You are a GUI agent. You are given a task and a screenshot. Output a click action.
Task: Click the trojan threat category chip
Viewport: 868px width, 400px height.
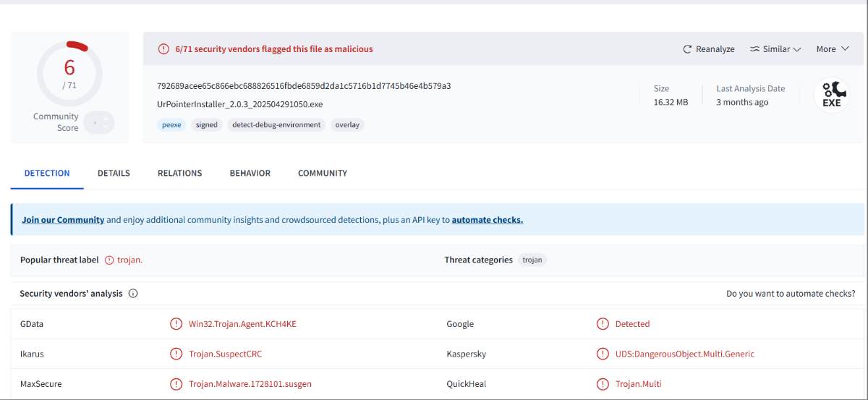532,260
